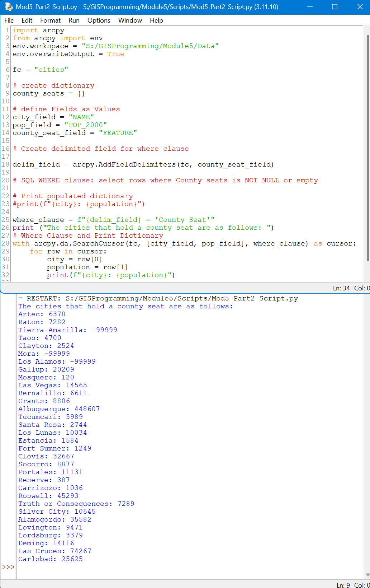The height and width of the screenshot is (588, 370).
Task: Click the IDLE Python file icon in title bar
Action: (9, 6)
